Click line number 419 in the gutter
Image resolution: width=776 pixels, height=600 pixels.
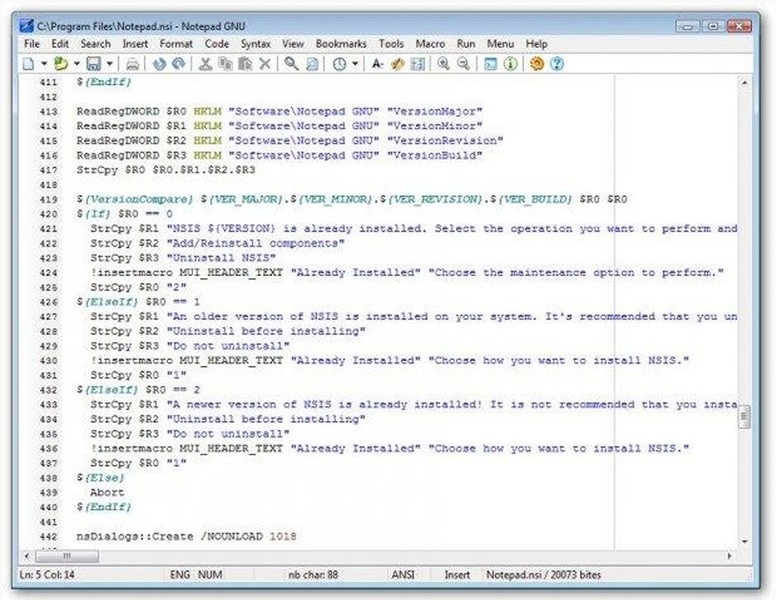click(x=48, y=200)
